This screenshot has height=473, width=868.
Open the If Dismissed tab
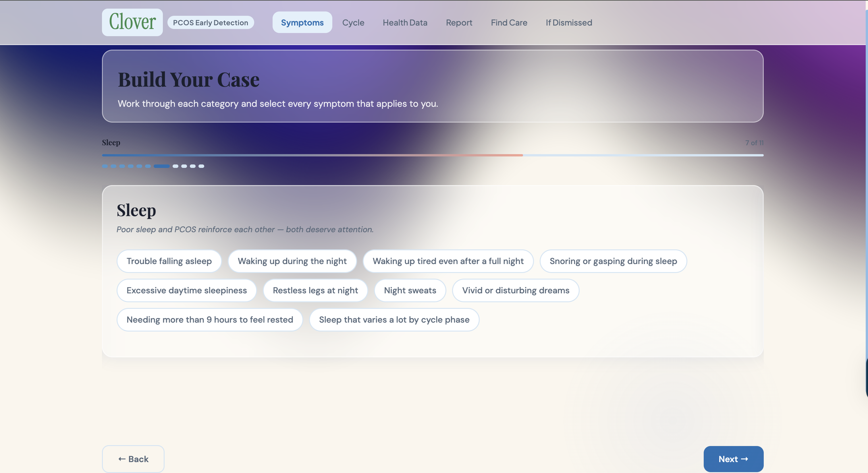point(569,23)
